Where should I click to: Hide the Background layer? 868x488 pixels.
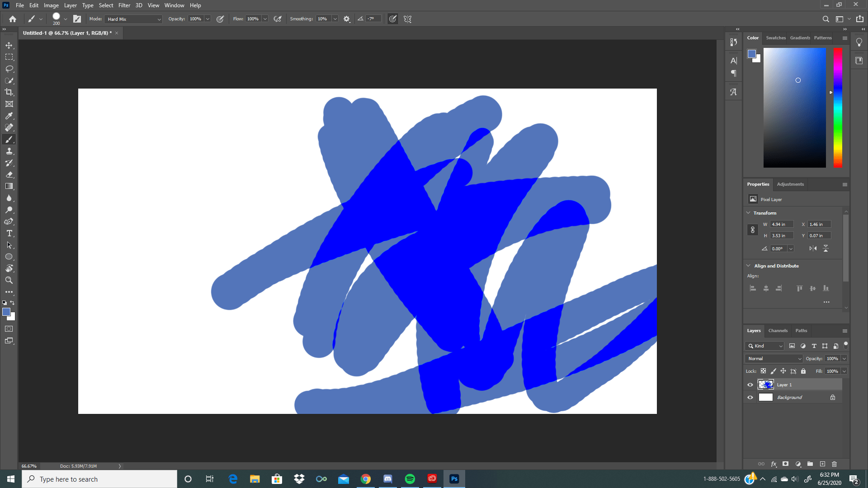[x=750, y=397]
